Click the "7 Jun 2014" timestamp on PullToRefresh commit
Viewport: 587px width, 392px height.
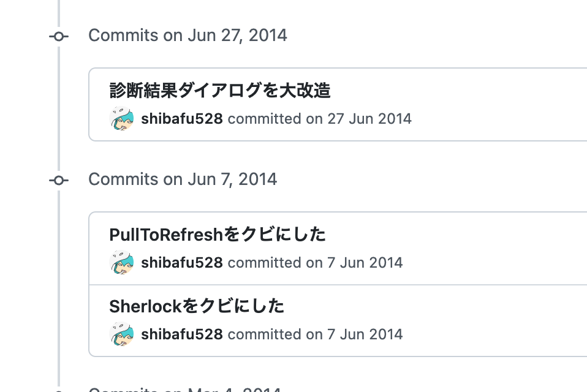pos(365,263)
